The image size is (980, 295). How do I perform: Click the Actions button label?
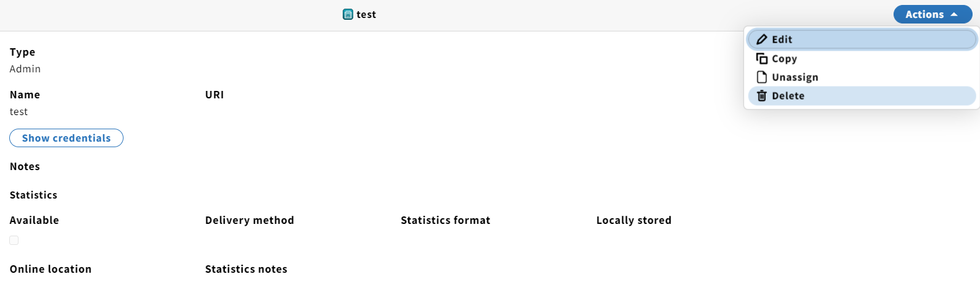pos(924,14)
